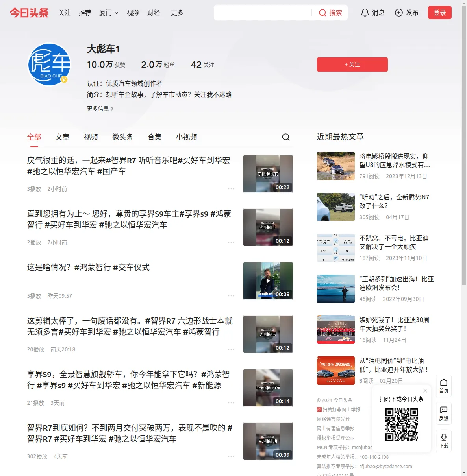
Task: Expand 更多信息 profile details
Action: coord(100,109)
